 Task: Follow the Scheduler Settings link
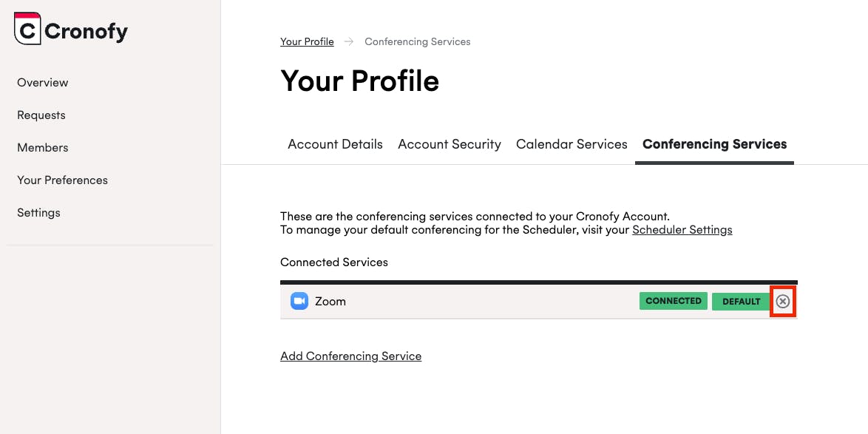tap(682, 229)
